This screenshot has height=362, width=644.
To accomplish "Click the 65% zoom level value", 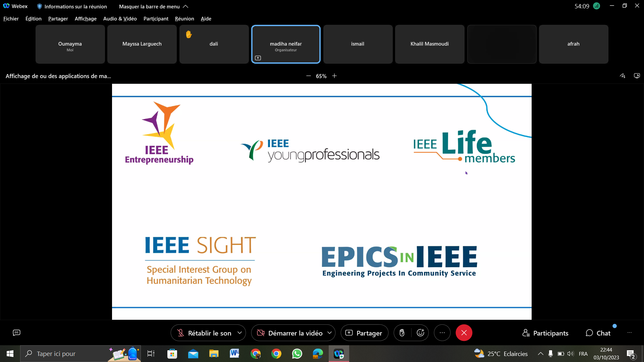I will click(x=321, y=76).
